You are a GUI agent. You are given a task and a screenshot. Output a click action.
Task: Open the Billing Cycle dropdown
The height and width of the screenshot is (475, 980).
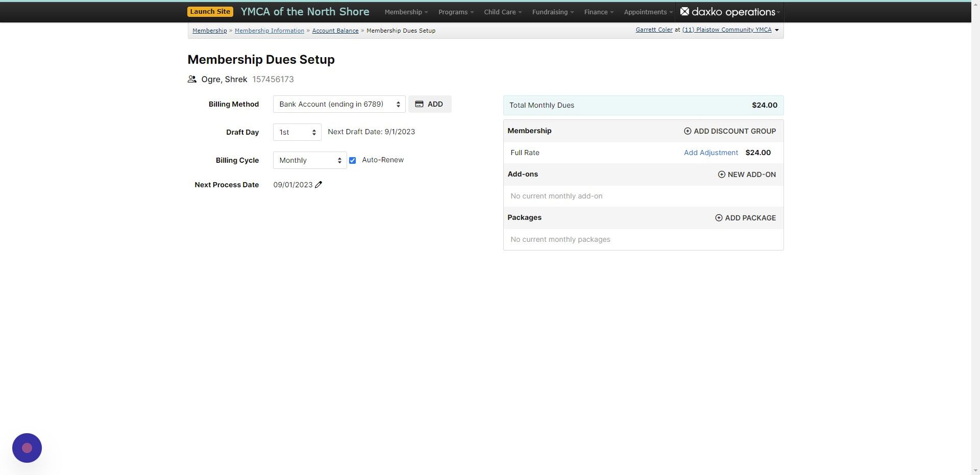coord(309,160)
